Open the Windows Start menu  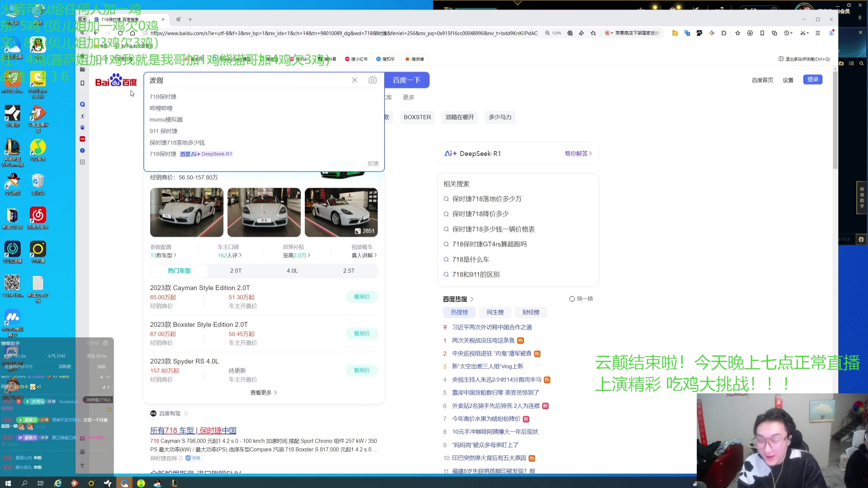tap(8, 483)
